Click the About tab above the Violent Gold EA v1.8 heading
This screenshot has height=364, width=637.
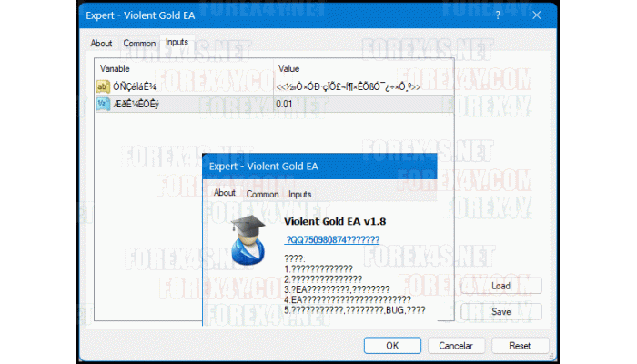point(224,193)
